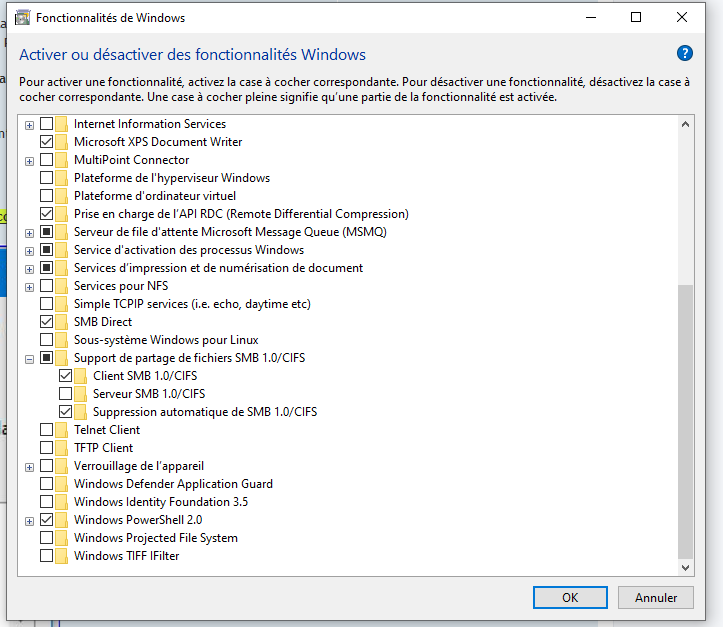723x627 pixels.
Task: Click the scrollbar down arrow
Action: click(x=685, y=568)
